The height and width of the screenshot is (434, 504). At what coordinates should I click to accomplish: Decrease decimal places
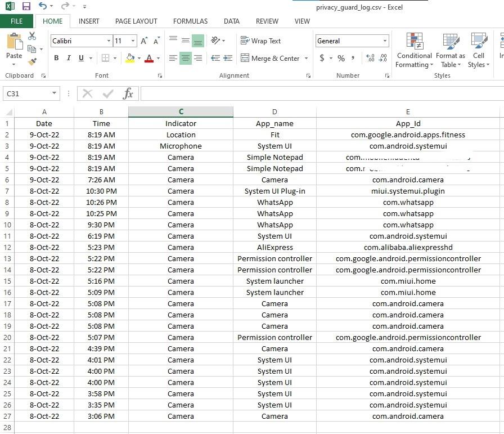(x=383, y=58)
